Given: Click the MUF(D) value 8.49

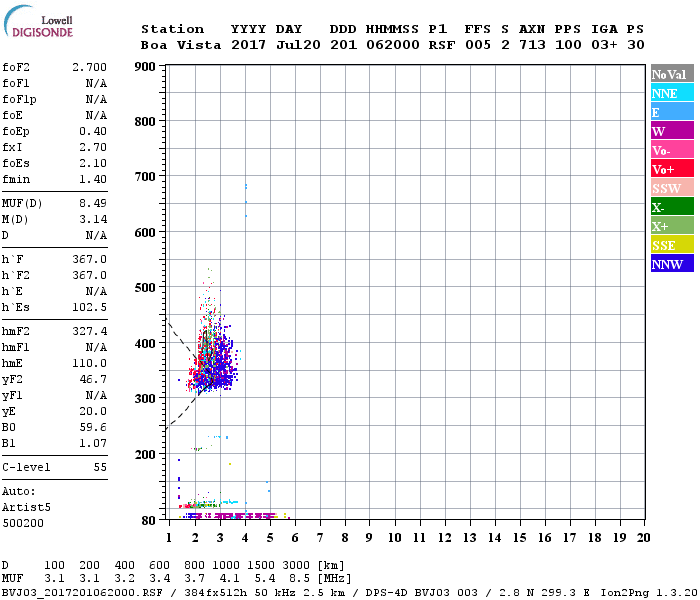Looking at the screenshot, I should 93,204.
